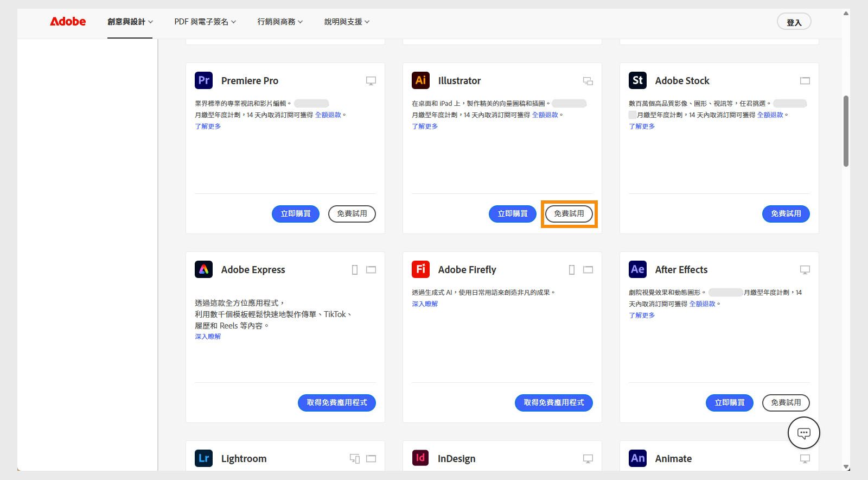Click the Adobe Stock app icon

pyautogui.click(x=637, y=80)
